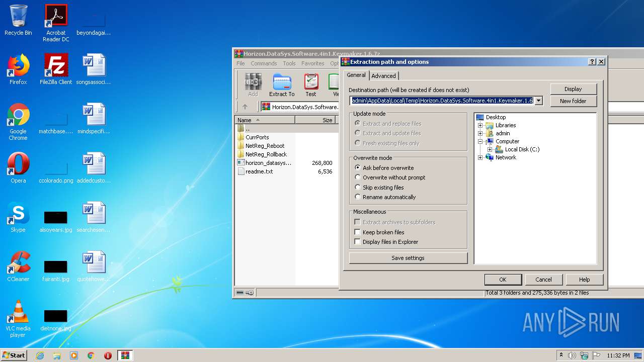Switch to the Advanced tab
This screenshot has width=644, height=362.
click(x=383, y=76)
